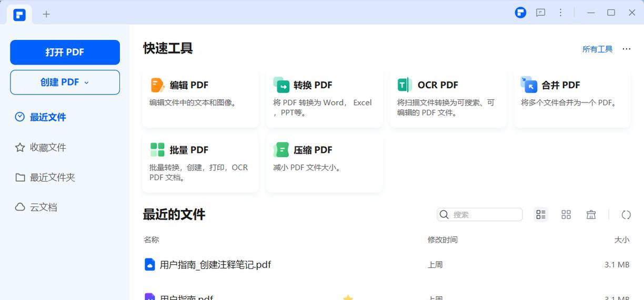The image size is (644, 300).
Task: Open the blue account avatar icon
Action: tap(520, 13)
